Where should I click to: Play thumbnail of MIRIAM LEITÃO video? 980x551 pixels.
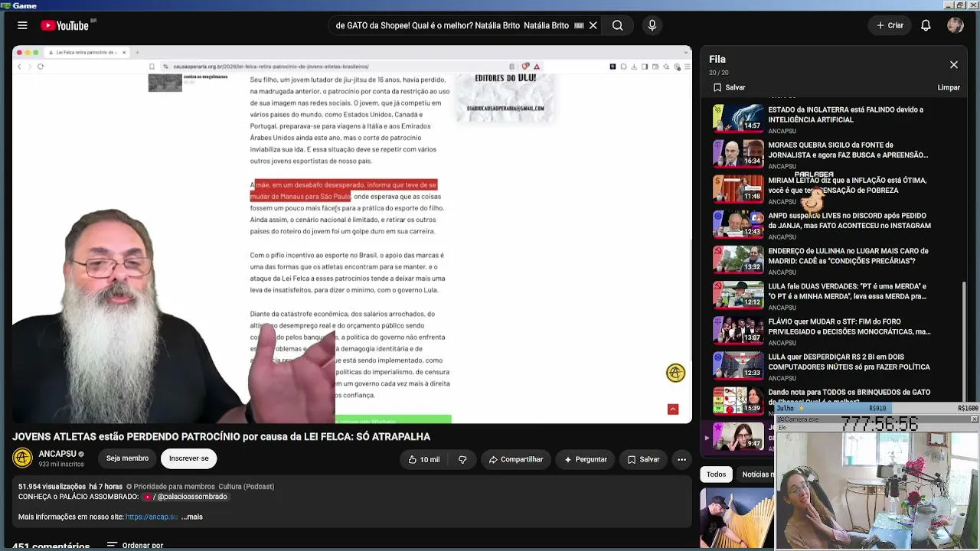[738, 189]
